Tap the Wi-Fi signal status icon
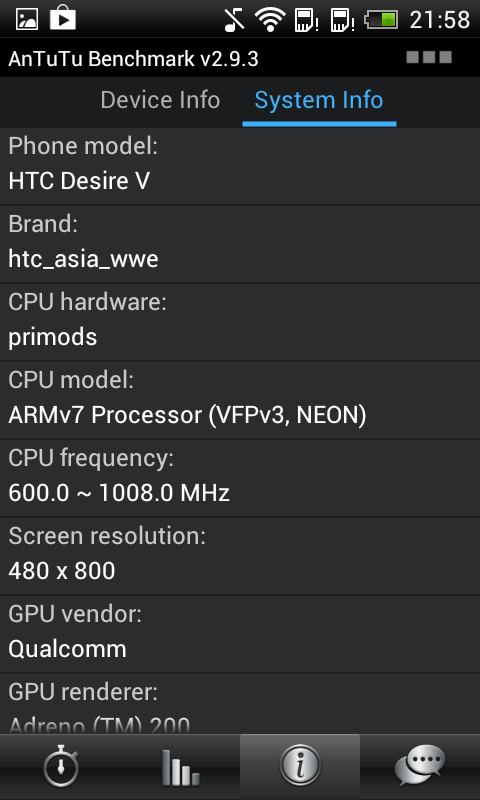 270,19
